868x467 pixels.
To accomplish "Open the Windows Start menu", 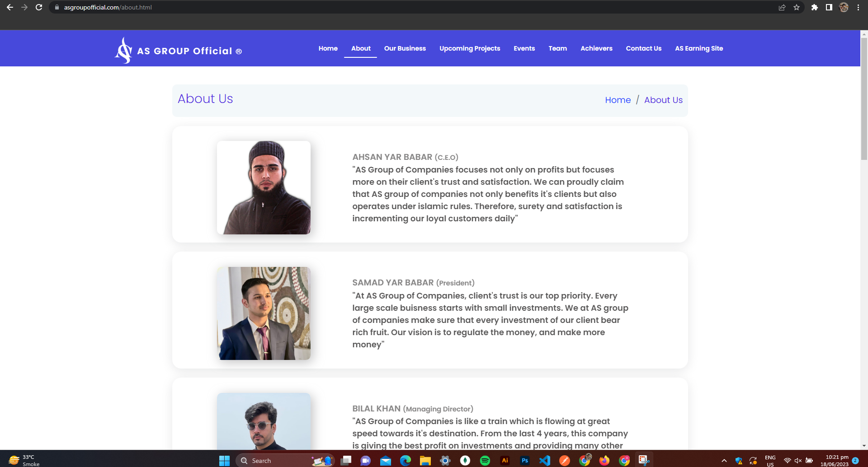I will coord(224,461).
